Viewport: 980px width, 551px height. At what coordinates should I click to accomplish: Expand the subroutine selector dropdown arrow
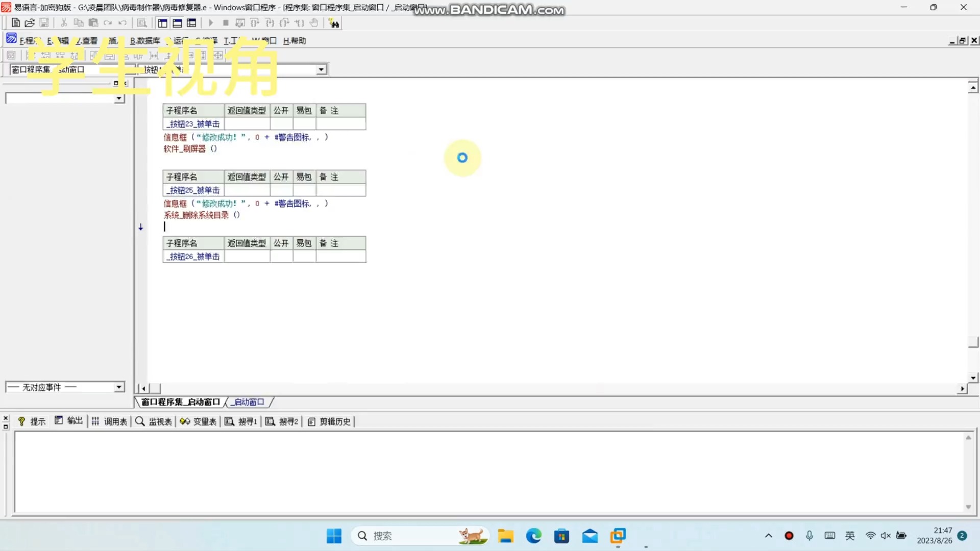point(321,69)
